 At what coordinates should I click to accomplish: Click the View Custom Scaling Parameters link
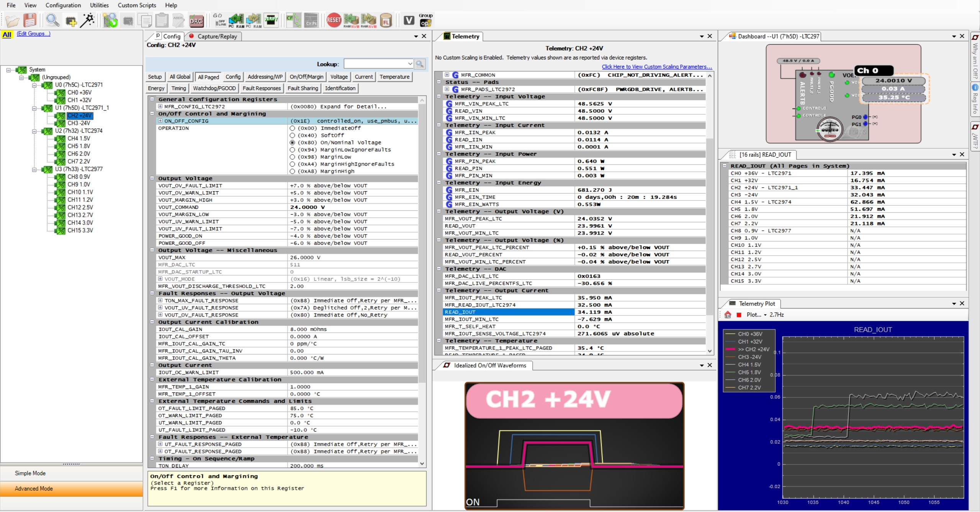[656, 67]
